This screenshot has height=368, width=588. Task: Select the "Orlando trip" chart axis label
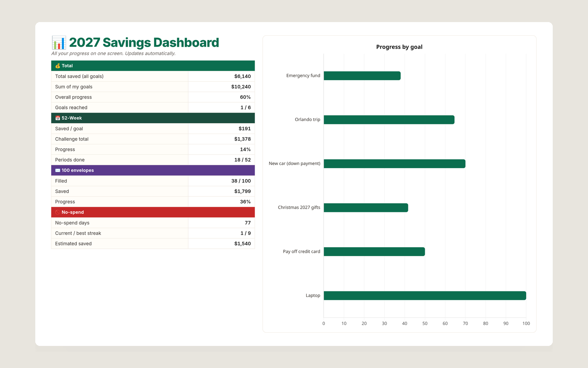click(308, 120)
